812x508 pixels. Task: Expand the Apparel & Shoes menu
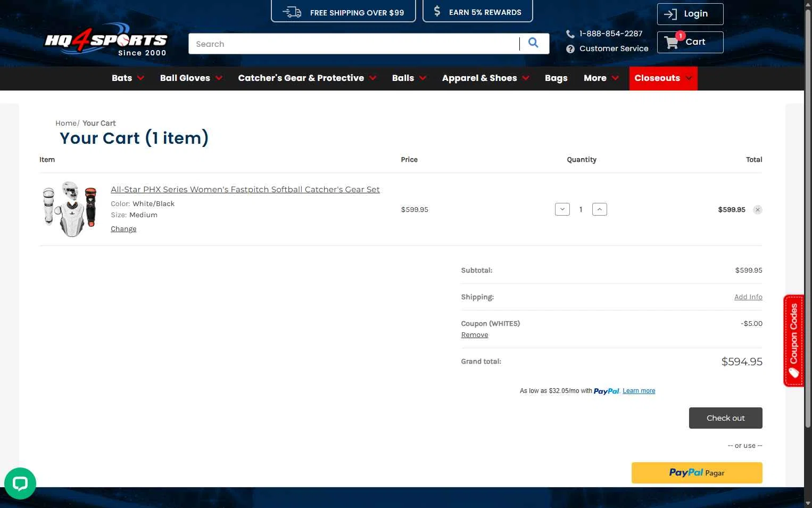pos(486,78)
